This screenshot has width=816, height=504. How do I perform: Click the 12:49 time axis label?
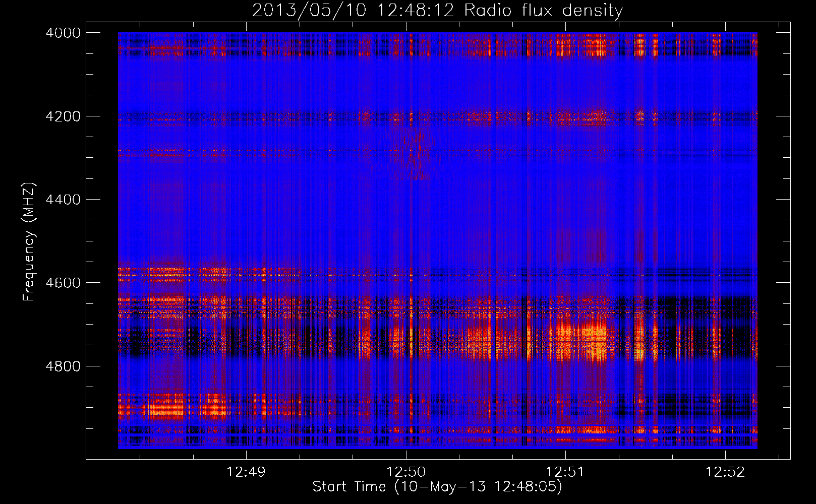[x=246, y=472]
